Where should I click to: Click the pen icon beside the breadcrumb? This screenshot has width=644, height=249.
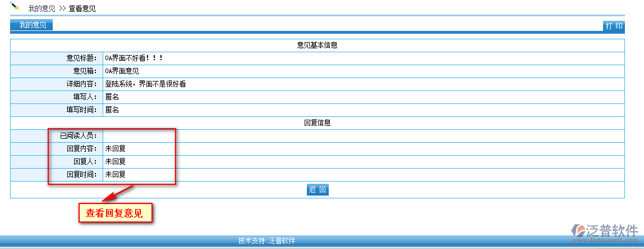15,6
